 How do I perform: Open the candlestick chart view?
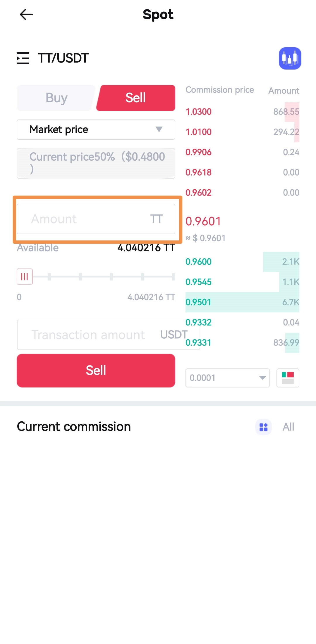click(290, 58)
